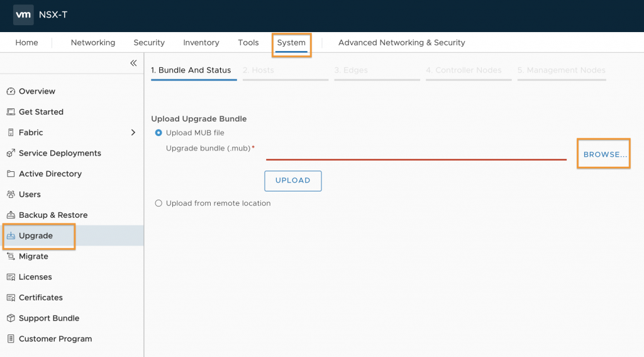Click the Support Bundle box icon
Image resolution: width=644 pixels, height=357 pixels.
click(11, 318)
